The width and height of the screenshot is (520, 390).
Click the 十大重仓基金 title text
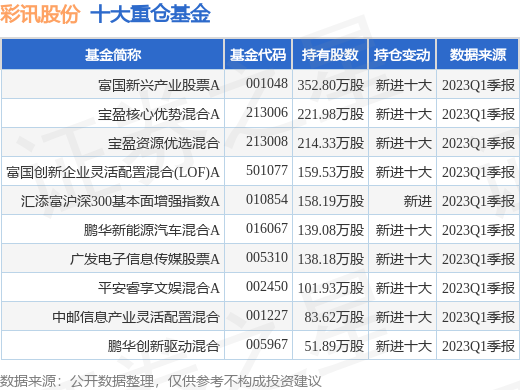point(150,14)
